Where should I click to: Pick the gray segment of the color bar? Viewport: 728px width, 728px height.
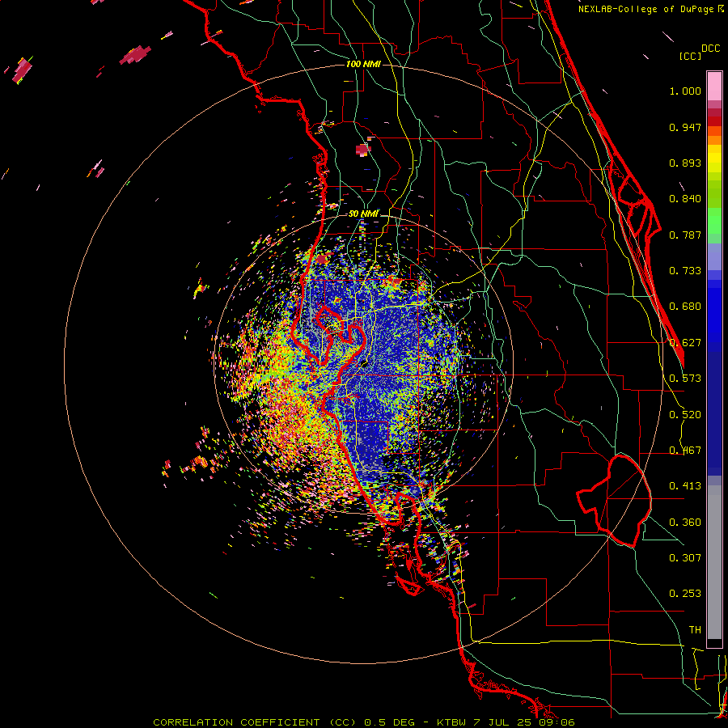tap(714, 562)
